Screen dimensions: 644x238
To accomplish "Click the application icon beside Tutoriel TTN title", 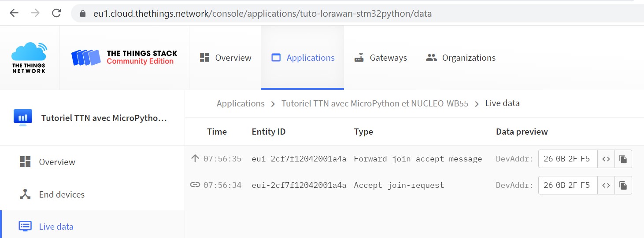I will pos(23,118).
